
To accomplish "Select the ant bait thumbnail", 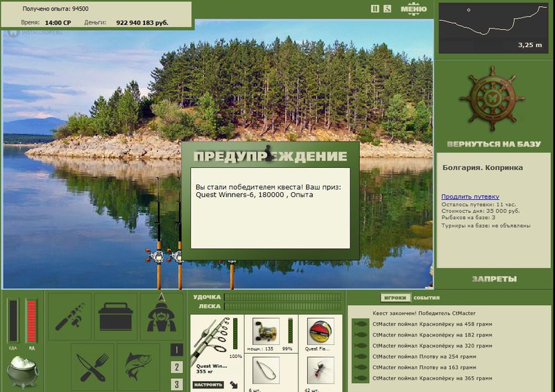I will pyautogui.click(x=321, y=370).
